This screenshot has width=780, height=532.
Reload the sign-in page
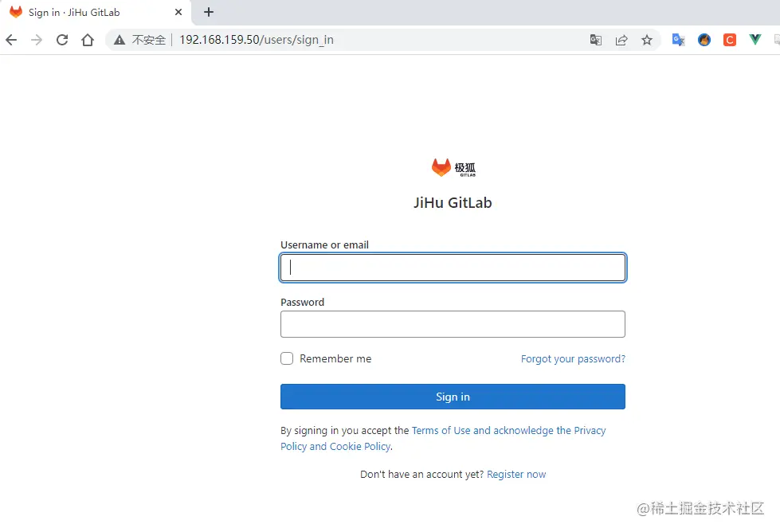pyautogui.click(x=62, y=40)
